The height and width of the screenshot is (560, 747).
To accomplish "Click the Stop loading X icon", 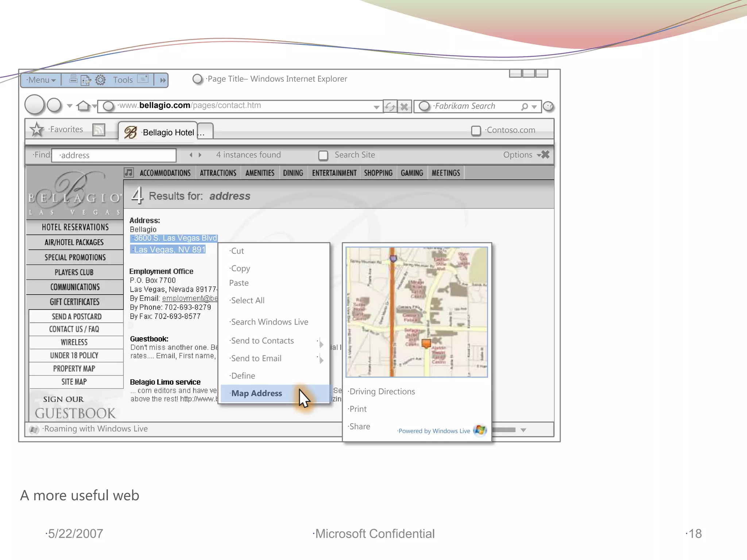I will point(404,107).
